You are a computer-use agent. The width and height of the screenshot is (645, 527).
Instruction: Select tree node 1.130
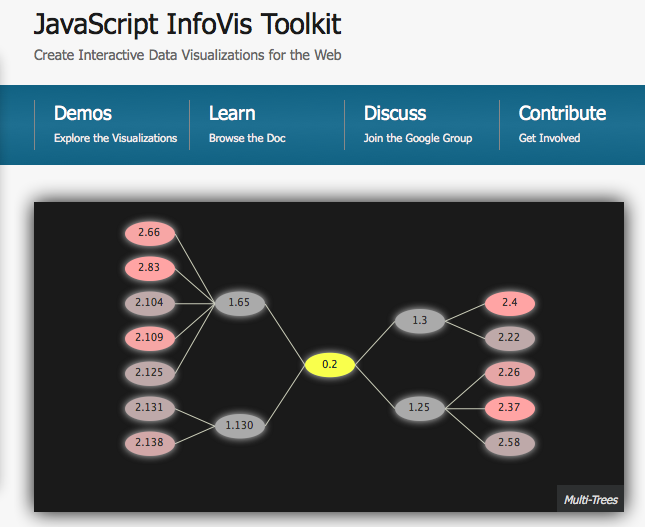click(239, 425)
